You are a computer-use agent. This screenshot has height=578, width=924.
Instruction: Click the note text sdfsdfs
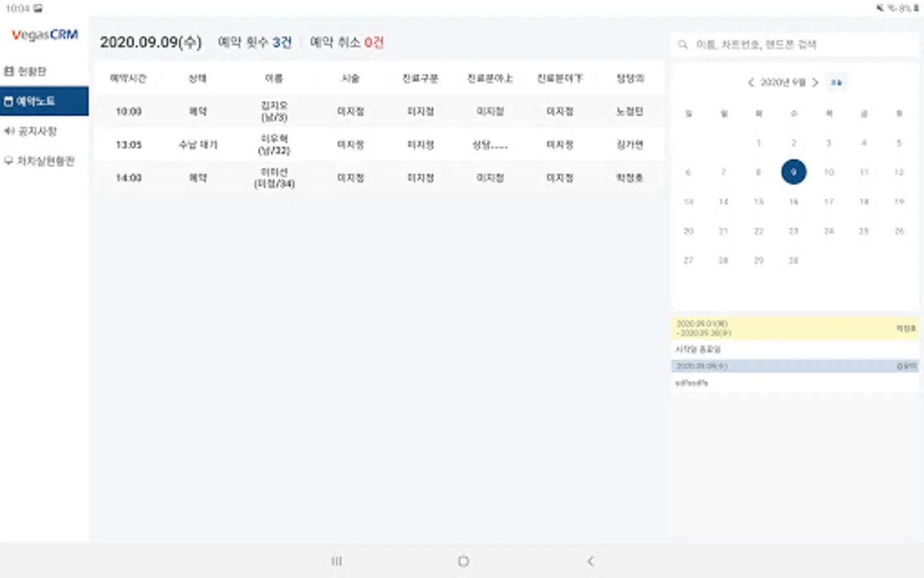[x=692, y=383]
